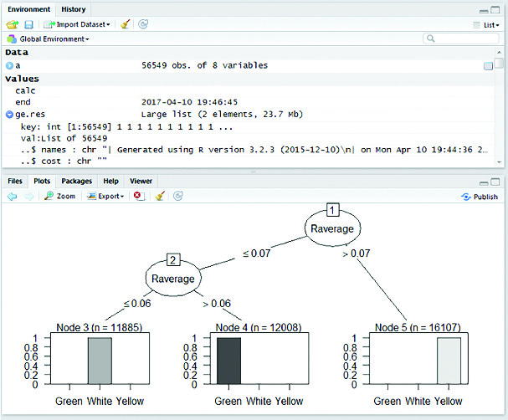Screen dimensions: 508x420
Task: View data frame a as table
Action: coord(488,65)
